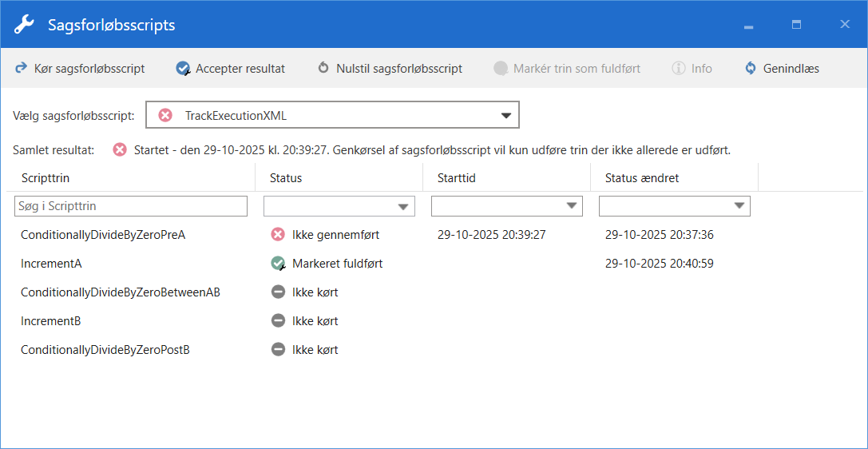Viewport: 868px width, 449px height.
Task: Open the Status ændret filter dropdown
Action: (739, 207)
